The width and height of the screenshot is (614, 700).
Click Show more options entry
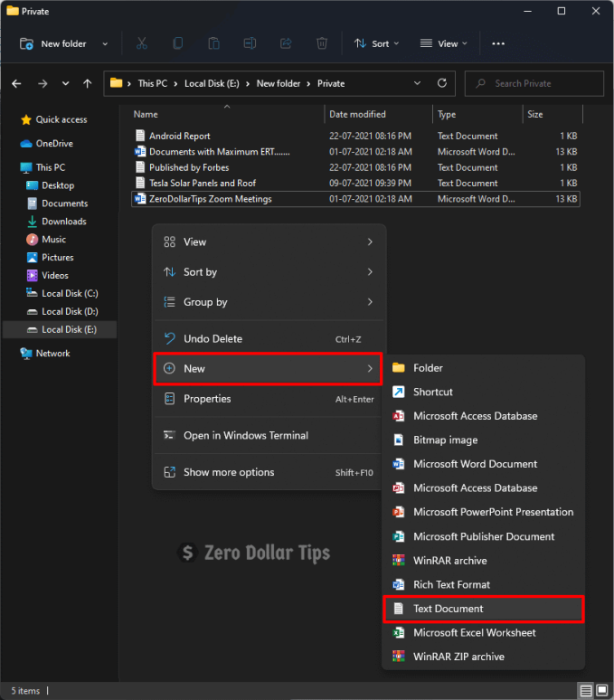click(x=228, y=472)
